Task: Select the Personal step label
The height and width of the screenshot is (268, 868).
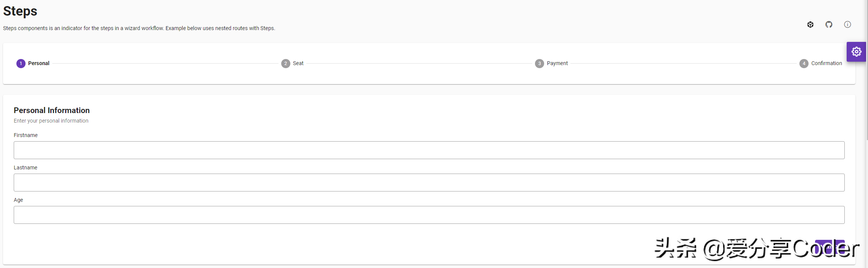Action: tap(39, 64)
